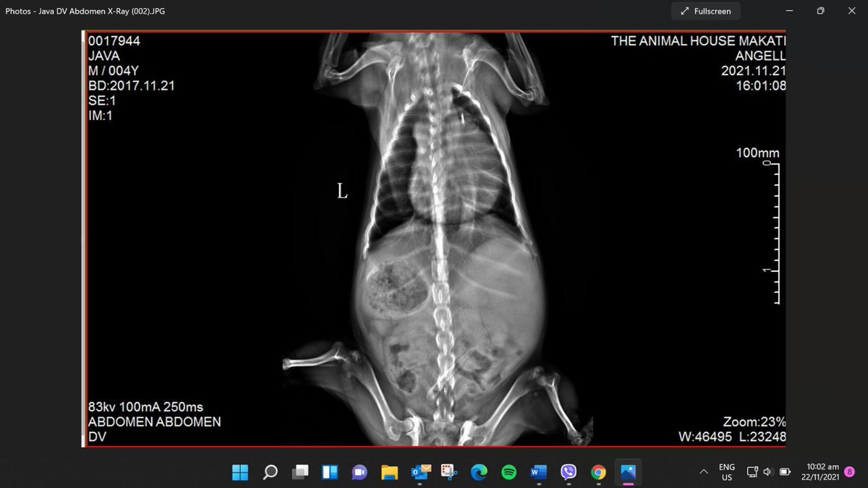Click the '100mm' scale ruler label
The height and width of the screenshot is (488, 868).
tap(757, 153)
